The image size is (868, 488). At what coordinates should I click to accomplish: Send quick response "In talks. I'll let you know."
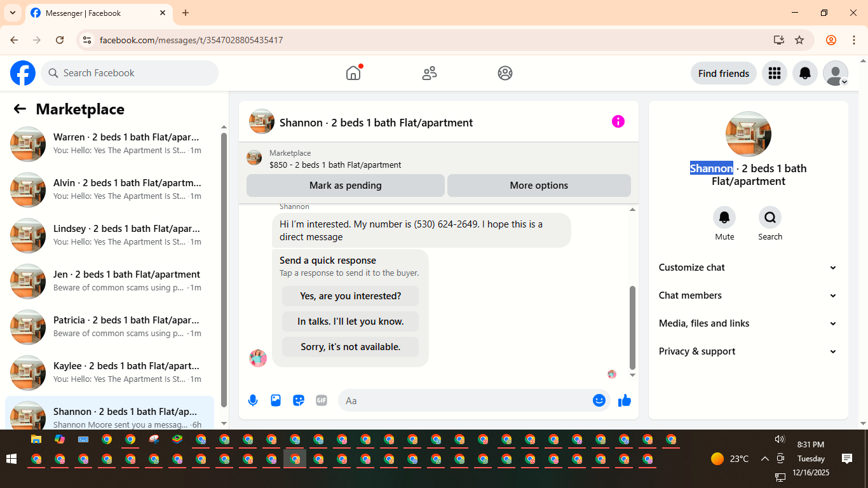tap(351, 322)
